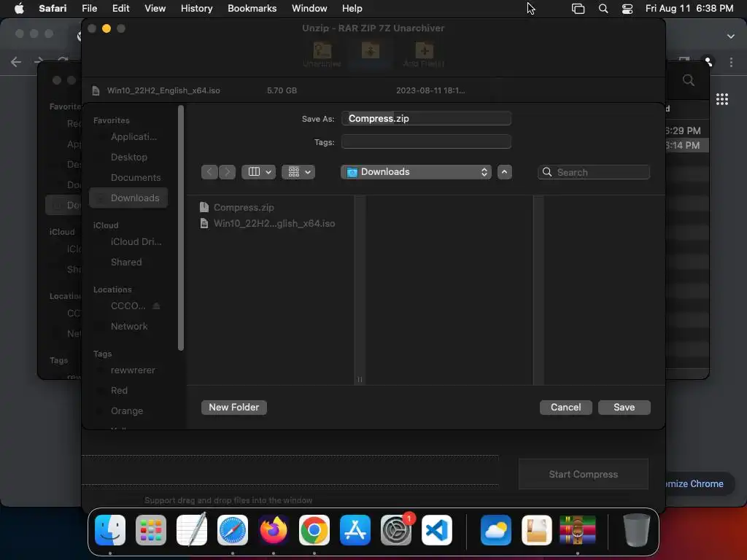Select the rewwrerer tag
Screen dimensions: 747x560
coord(128,370)
